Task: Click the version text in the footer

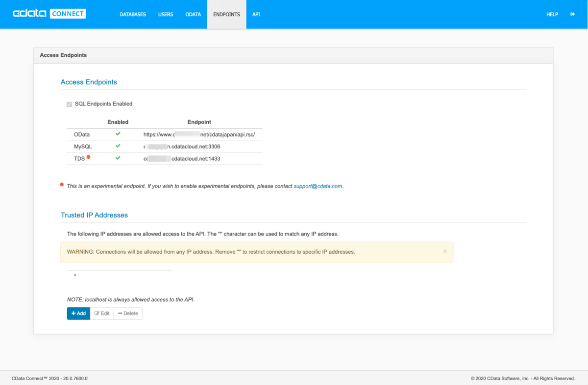Action: [49, 378]
